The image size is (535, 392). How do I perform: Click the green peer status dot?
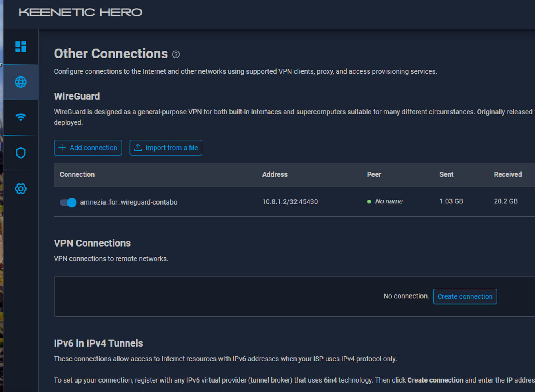[369, 201]
